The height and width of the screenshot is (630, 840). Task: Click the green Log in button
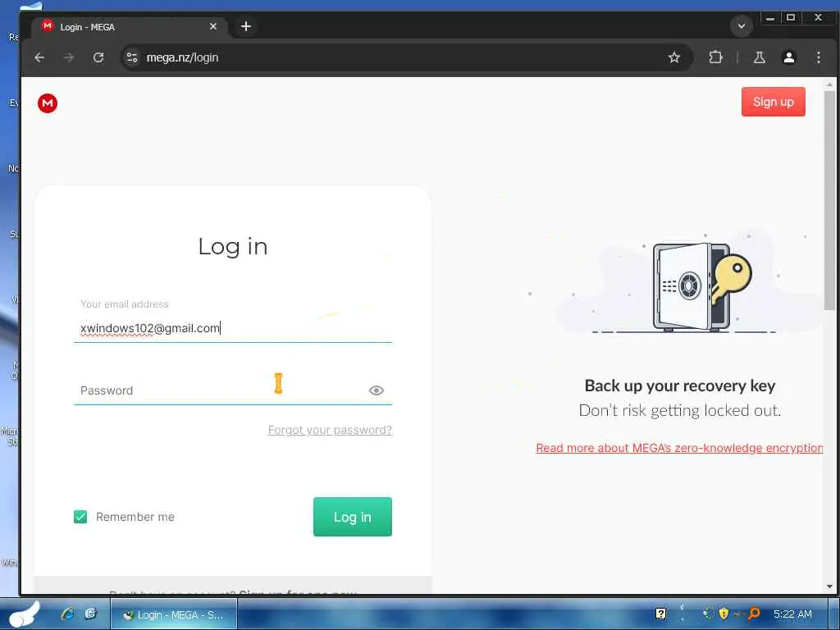pyautogui.click(x=353, y=517)
